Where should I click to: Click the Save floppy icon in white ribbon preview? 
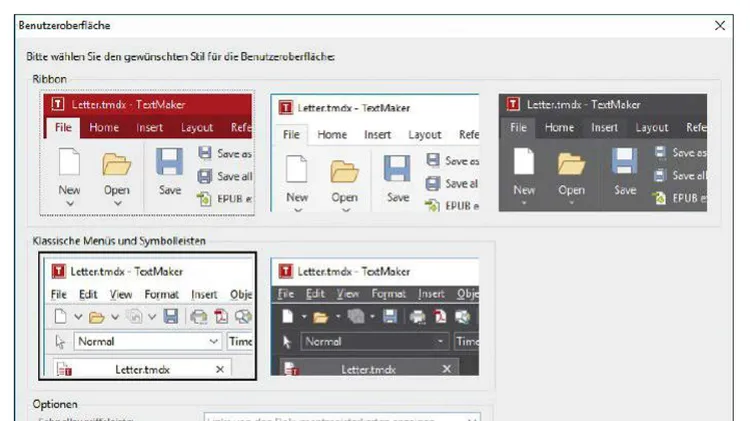(x=397, y=168)
